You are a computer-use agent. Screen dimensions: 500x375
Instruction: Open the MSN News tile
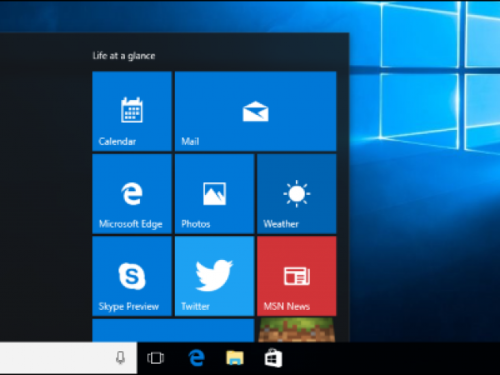[x=297, y=276]
